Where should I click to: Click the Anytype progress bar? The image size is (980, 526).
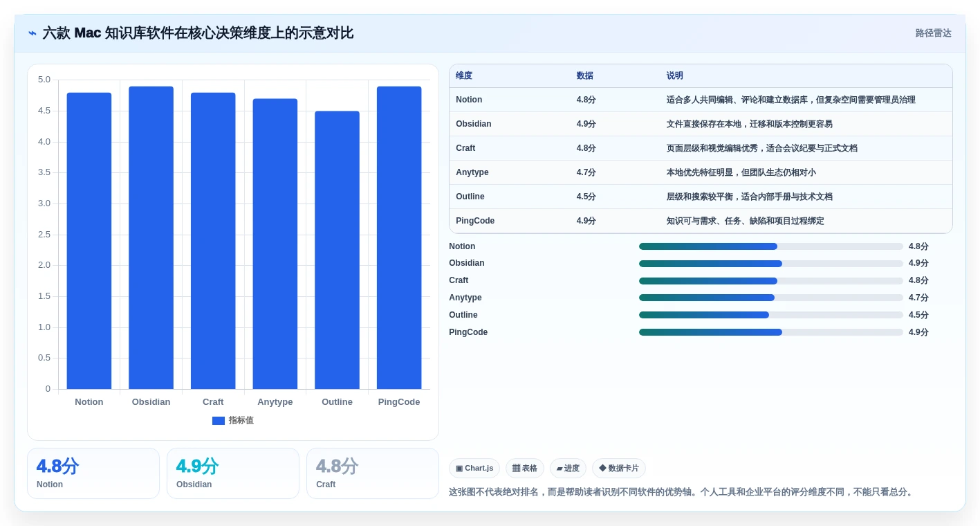pos(771,298)
